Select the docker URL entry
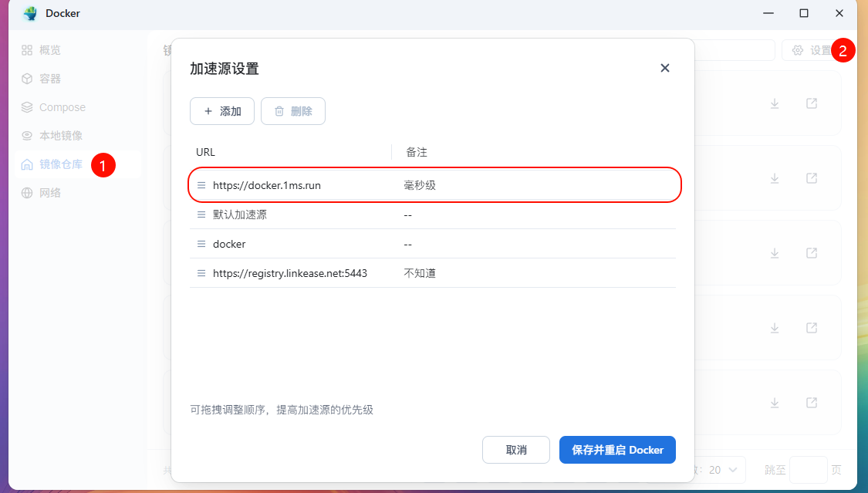Image resolution: width=868 pixels, height=493 pixels. [229, 244]
